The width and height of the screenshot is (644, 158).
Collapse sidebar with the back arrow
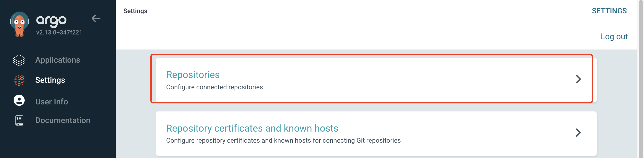pos(96,18)
